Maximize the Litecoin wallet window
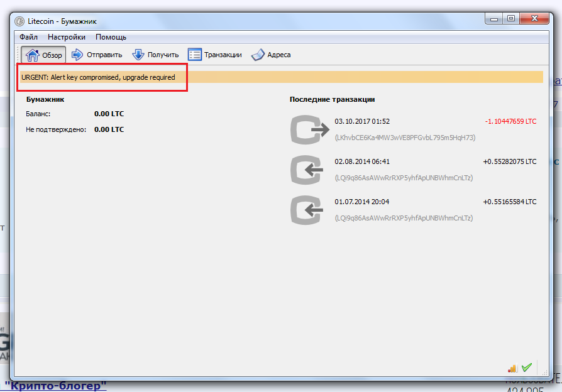Image resolution: width=562 pixels, height=392 pixels. click(510, 19)
